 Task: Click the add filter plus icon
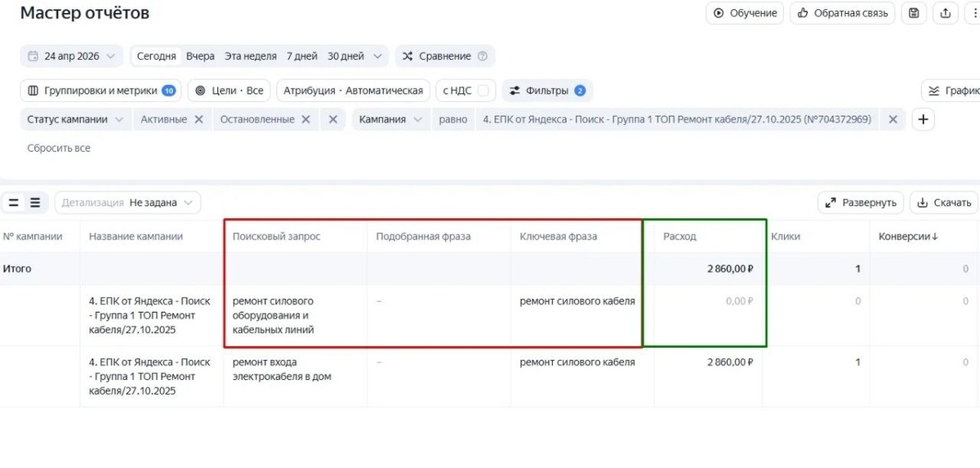923,119
